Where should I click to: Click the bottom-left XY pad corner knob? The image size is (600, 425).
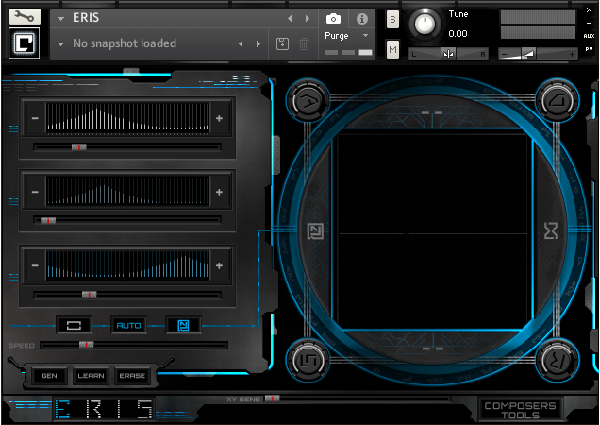[x=308, y=360]
